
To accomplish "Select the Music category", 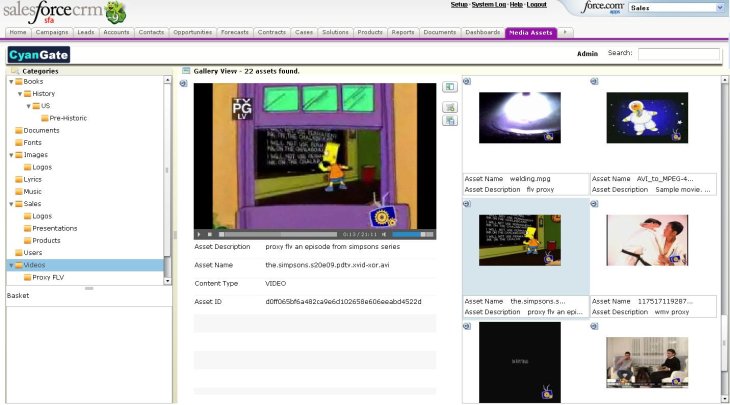I will point(32,191).
